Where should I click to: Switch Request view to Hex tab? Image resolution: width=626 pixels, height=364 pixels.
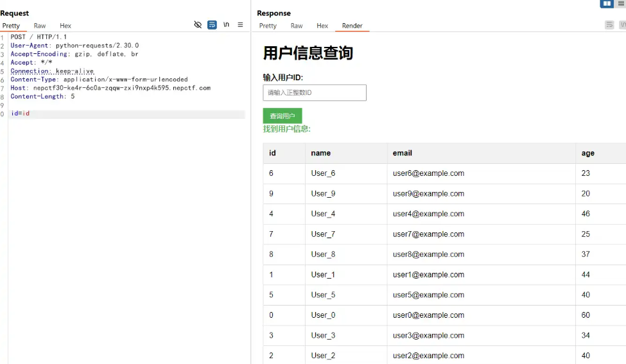pyautogui.click(x=65, y=26)
